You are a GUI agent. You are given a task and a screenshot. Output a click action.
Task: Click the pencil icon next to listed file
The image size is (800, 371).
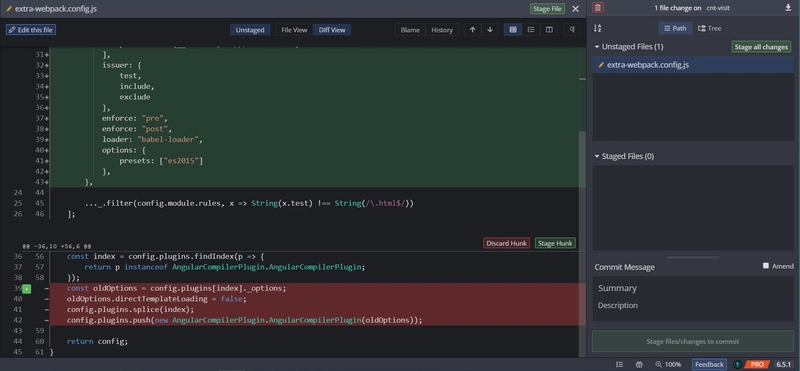[x=601, y=65]
